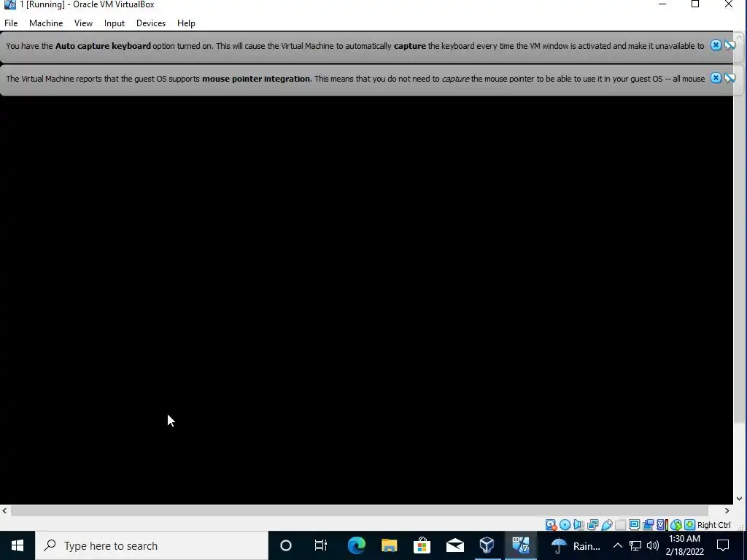Open the View menu
747x560 pixels.
tap(83, 23)
